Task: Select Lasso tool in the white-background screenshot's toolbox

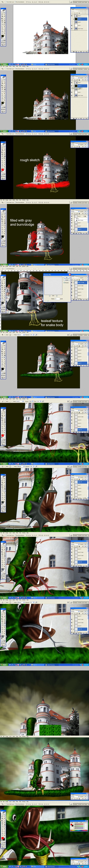Action: point(2,14)
